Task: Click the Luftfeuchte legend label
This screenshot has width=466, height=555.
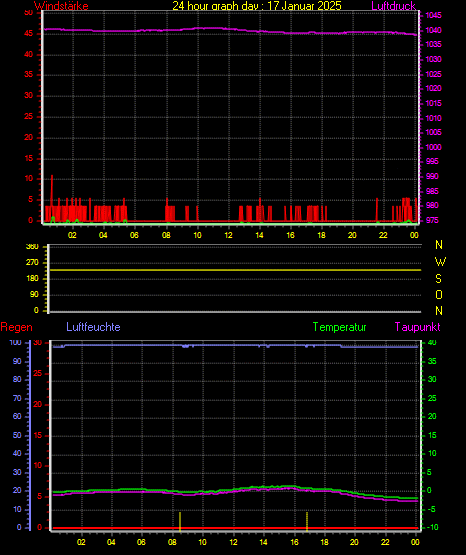Action: coord(93,327)
